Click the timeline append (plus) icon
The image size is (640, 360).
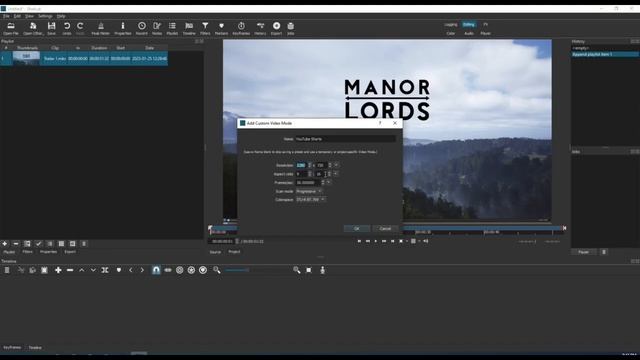pyautogui.click(x=58, y=270)
